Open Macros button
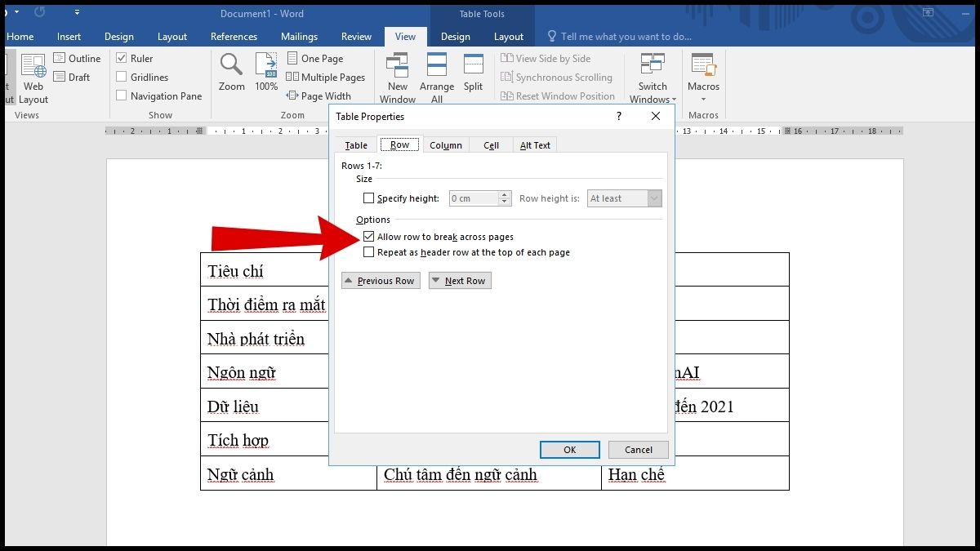 (x=703, y=73)
